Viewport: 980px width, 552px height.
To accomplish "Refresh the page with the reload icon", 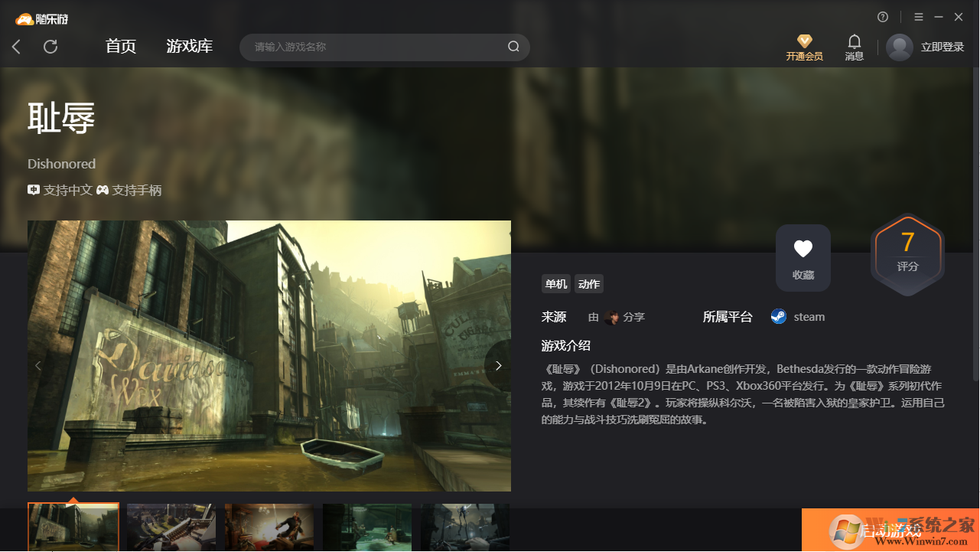I will tap(50, 47).
